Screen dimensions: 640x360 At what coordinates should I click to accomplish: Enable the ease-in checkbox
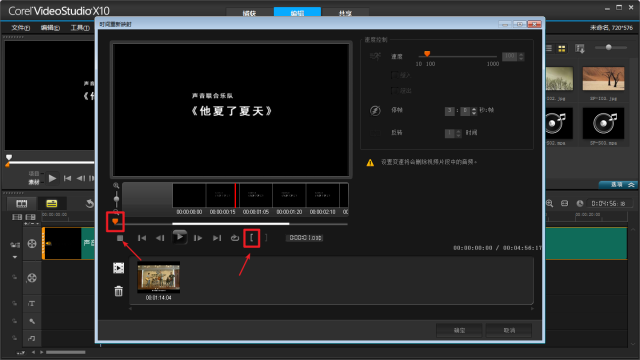[395, 75]
